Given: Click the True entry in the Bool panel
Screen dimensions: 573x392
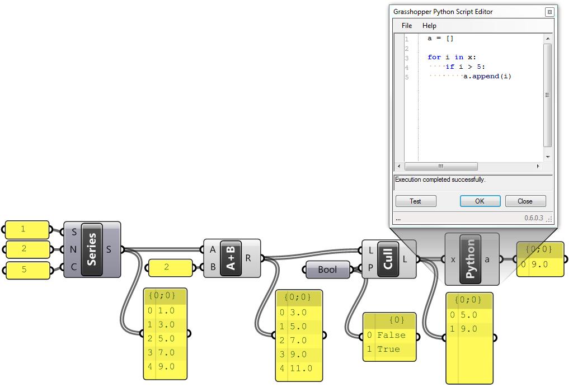Looking at the screenshot, I should pos(388,349).
